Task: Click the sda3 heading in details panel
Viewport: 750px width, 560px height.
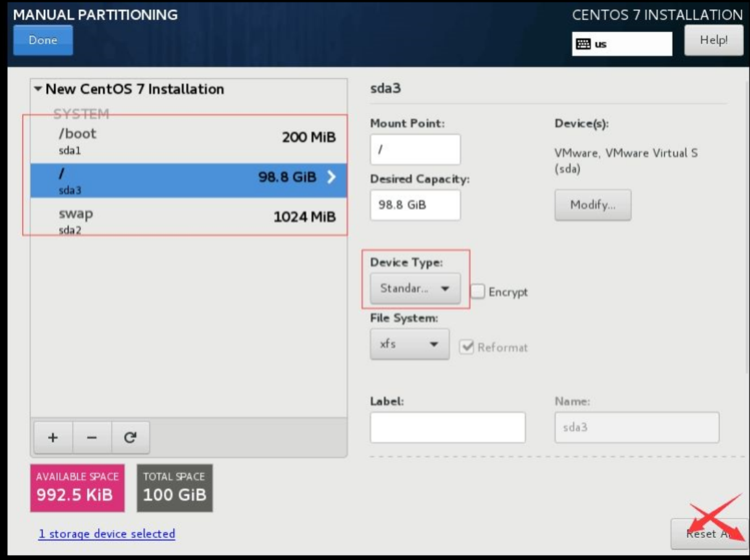Action: coord(385,88)
